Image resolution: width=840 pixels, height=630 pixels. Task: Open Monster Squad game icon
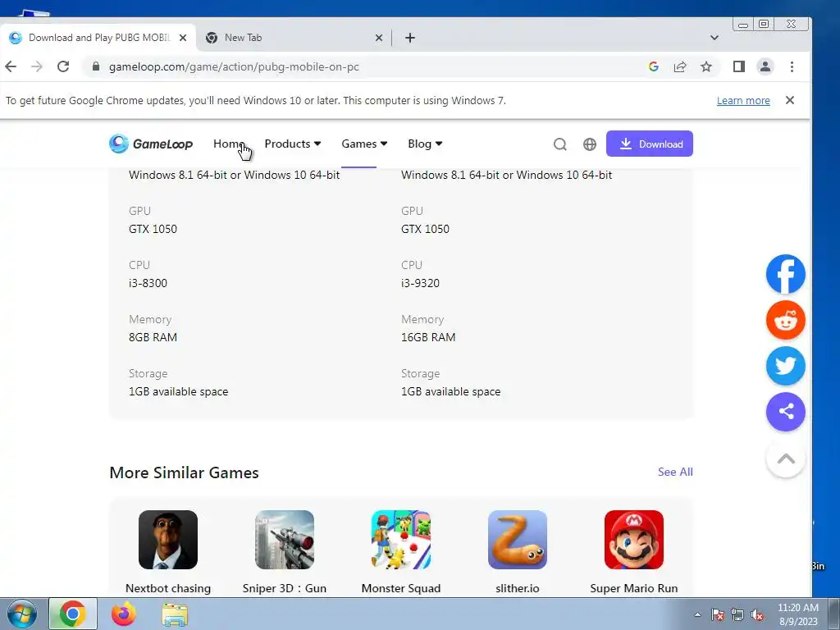click(x=400, y=540)
